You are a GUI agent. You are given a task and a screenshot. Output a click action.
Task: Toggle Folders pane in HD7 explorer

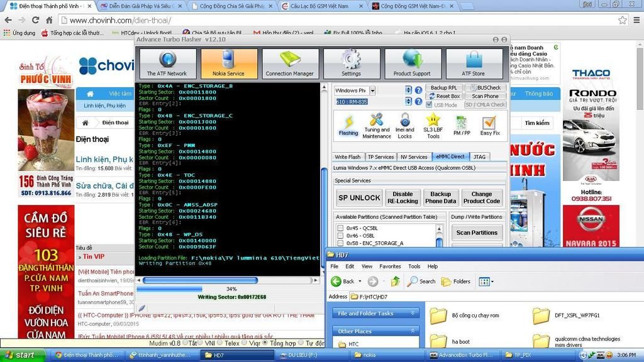(455, 281)
